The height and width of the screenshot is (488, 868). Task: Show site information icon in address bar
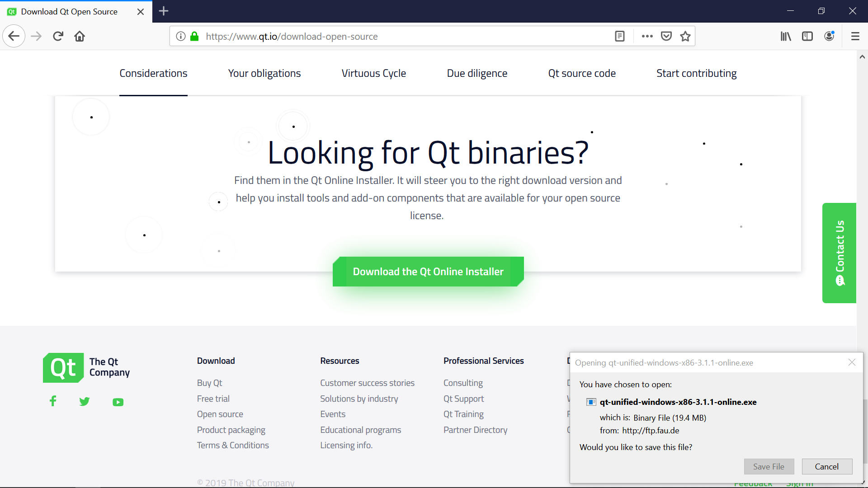coord(181,36)
